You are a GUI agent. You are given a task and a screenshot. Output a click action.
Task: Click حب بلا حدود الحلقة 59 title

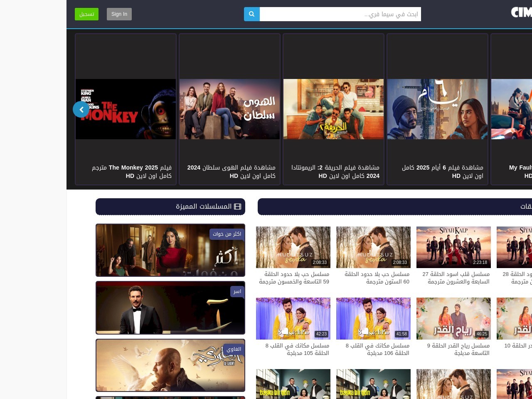coord(294,278)
